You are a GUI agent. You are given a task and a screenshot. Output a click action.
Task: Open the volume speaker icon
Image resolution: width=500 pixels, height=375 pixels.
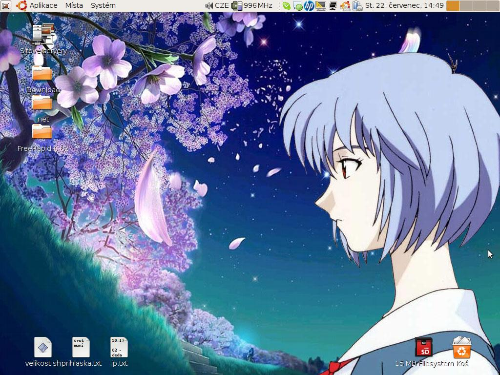pyautogui.click(x=209, y=6)
